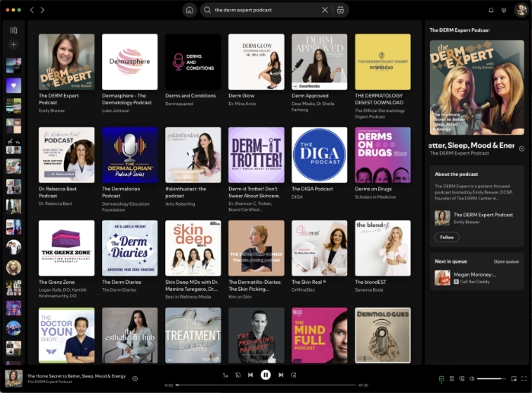
Task: Open Derms and Conditions card
Action: 193,70
